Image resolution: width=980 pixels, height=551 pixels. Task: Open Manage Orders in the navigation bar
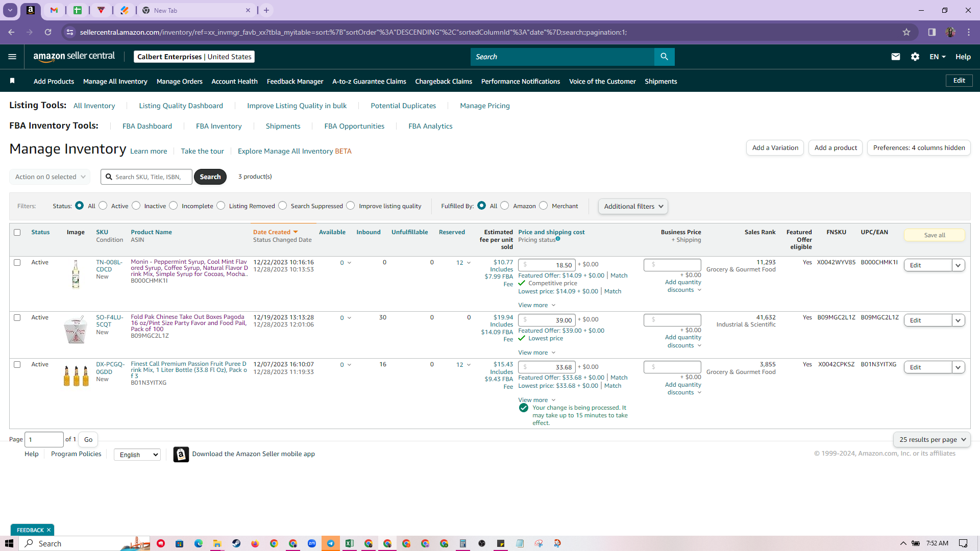pyautogui.click(x=179, y=81)
